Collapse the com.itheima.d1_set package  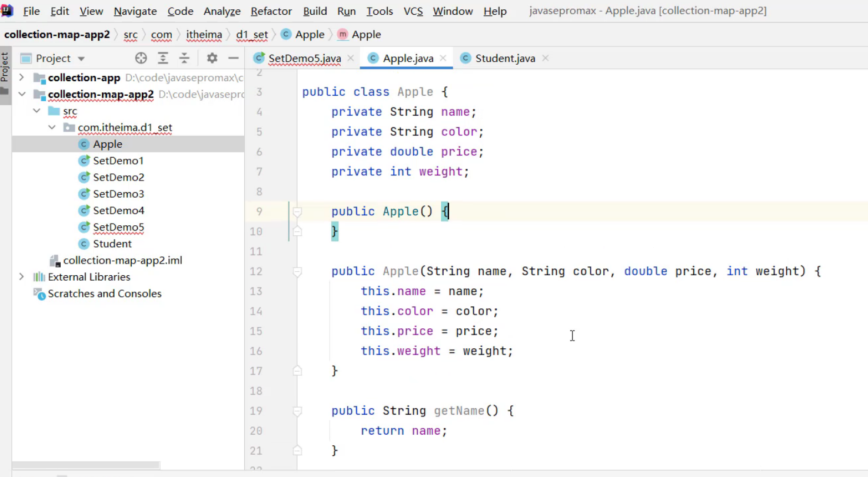(52, 127)
